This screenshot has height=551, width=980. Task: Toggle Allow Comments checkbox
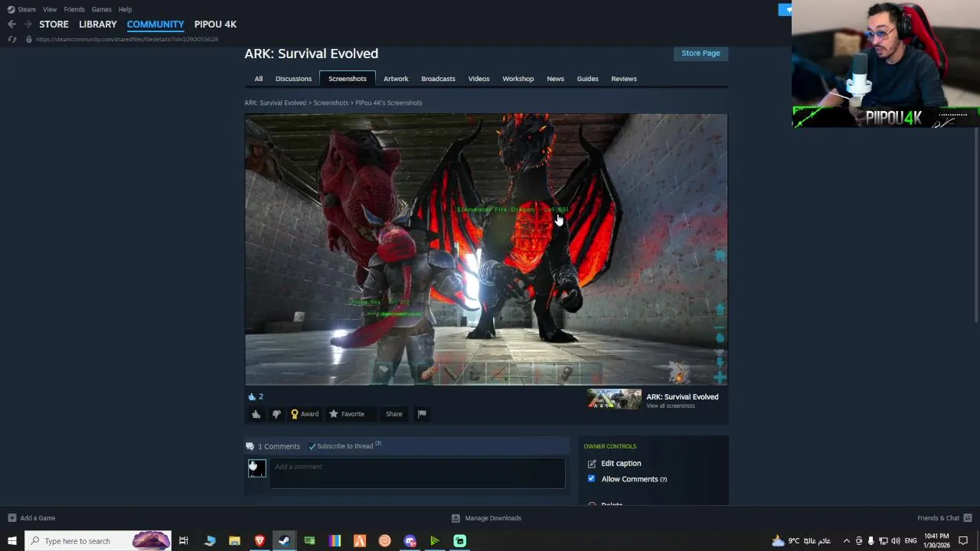point(591,479)
